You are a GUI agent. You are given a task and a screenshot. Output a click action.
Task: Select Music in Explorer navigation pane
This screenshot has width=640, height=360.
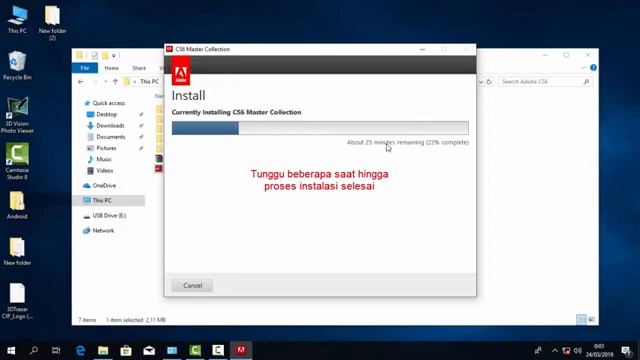104,159
